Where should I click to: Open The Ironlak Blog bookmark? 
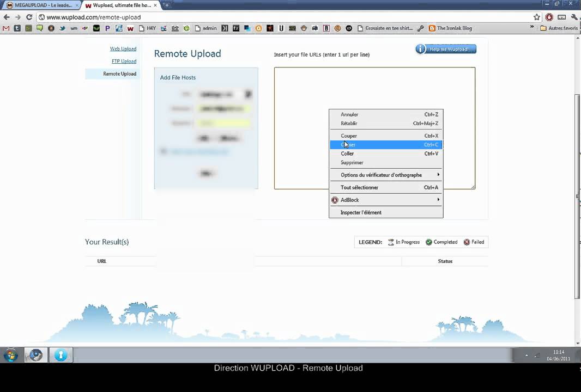tap(450, 28)
